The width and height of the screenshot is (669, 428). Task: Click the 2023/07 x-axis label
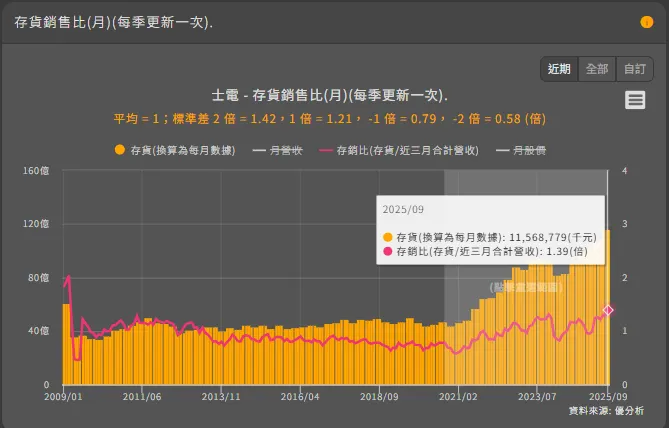coord(537,396)
